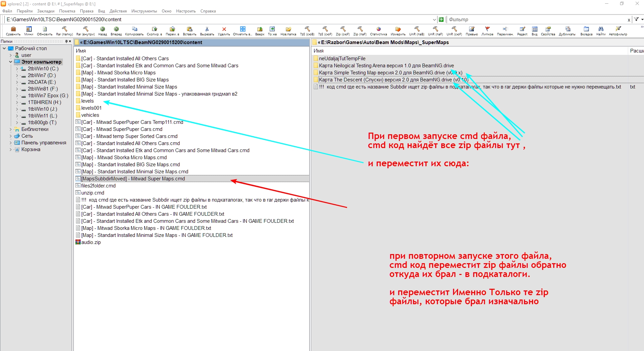Click the Rar (папку) hammer icon
This screenshot has height=351, width=644.
64,29
